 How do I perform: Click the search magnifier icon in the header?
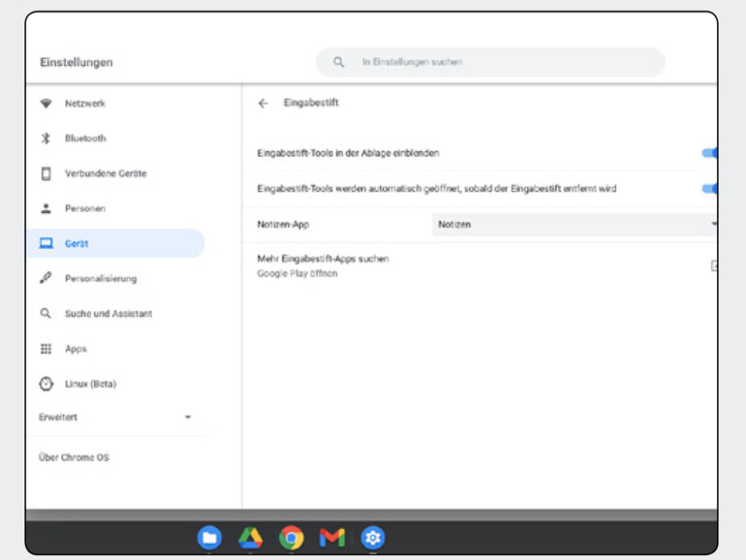(x=339, y=62)
